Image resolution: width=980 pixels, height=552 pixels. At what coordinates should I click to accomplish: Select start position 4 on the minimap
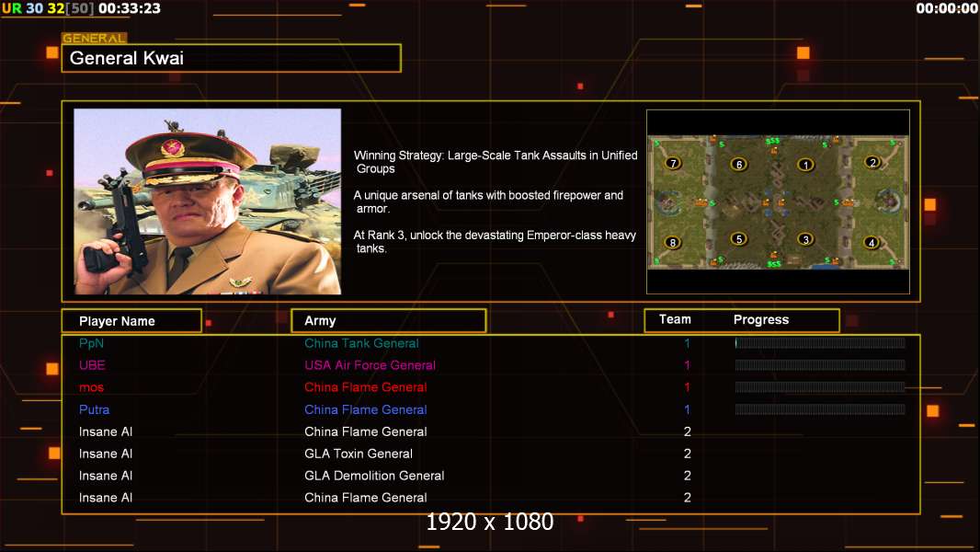872,243
